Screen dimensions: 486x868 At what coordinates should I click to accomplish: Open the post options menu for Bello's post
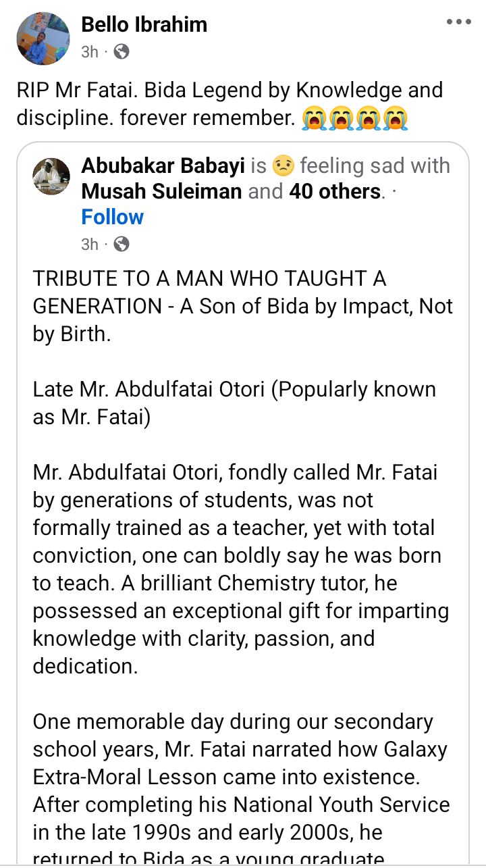pos(458,22)
